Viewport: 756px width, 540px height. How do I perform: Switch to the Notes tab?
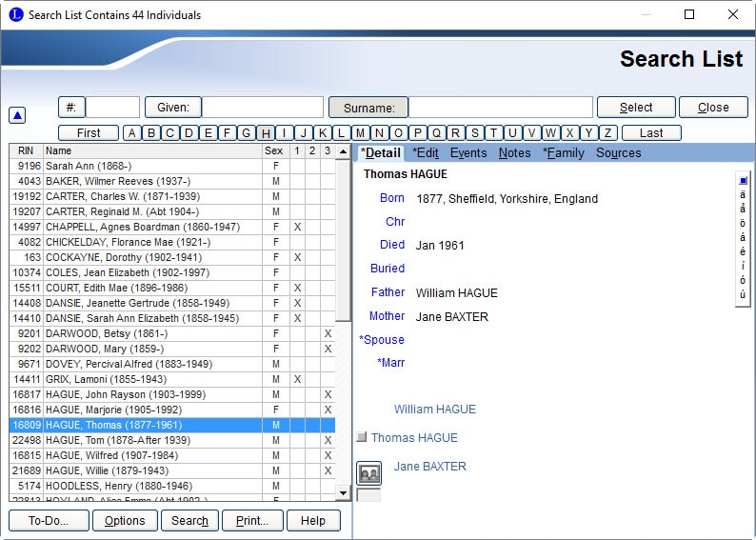(514, 152)
